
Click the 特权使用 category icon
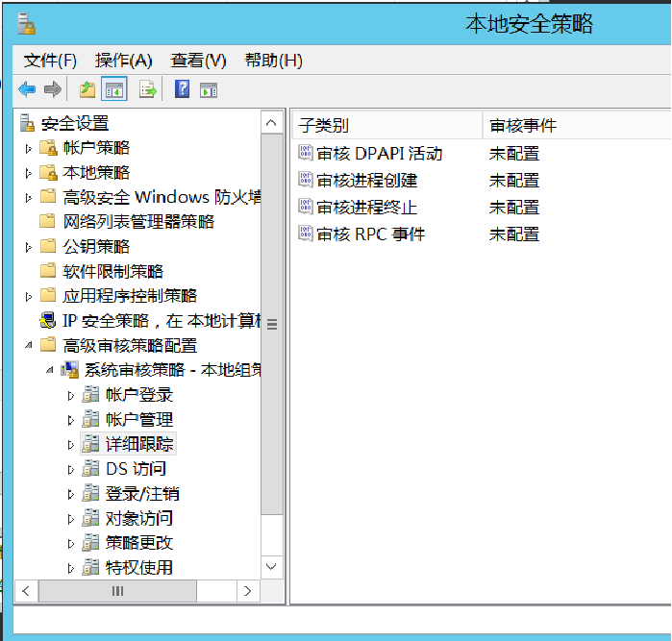click(91, 567)
